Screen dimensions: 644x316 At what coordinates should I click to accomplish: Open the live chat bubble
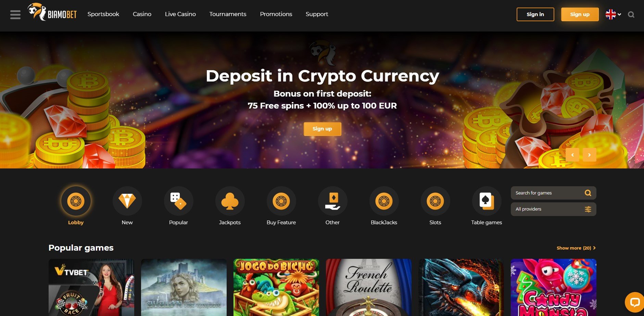point(634,302)
